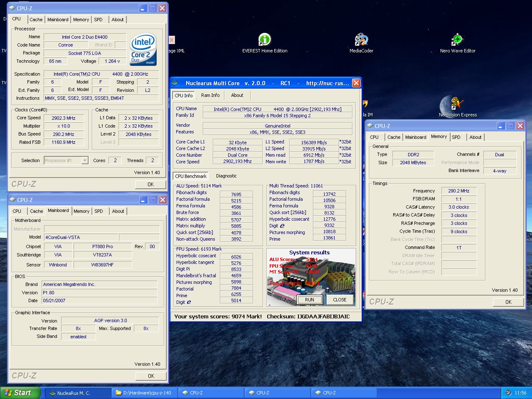Click the taskbar clock showing 11:56

coord(520,393)
